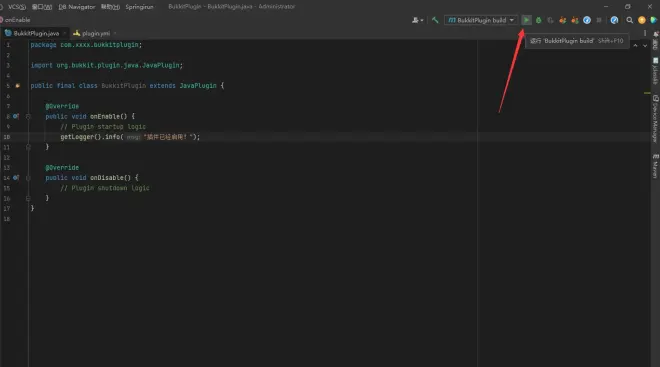Open the Maven tool window on right edge

655,166
